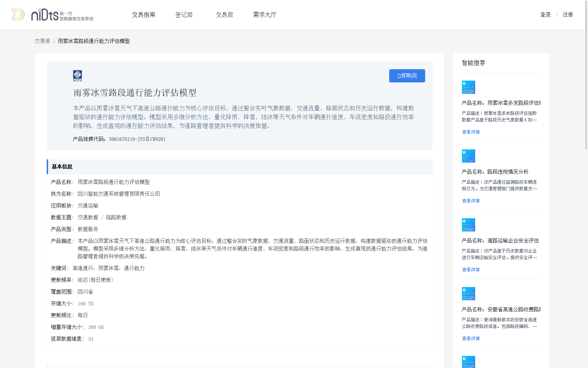The width and height of the screenshot is (588, 368).
Task: Click the current breadcrumb 雨雾冰雪路段通行能力评估模型
Action: click(x=94, y=41)
